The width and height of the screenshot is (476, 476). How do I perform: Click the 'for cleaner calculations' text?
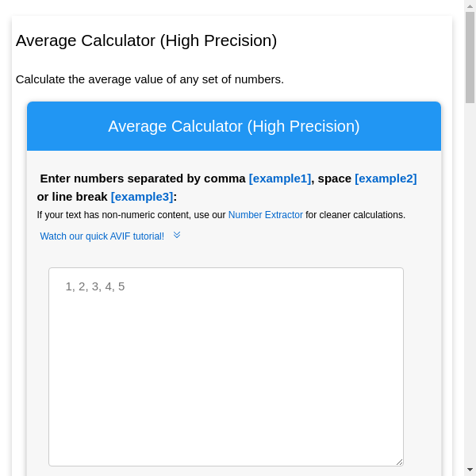[x=355, y=215]
